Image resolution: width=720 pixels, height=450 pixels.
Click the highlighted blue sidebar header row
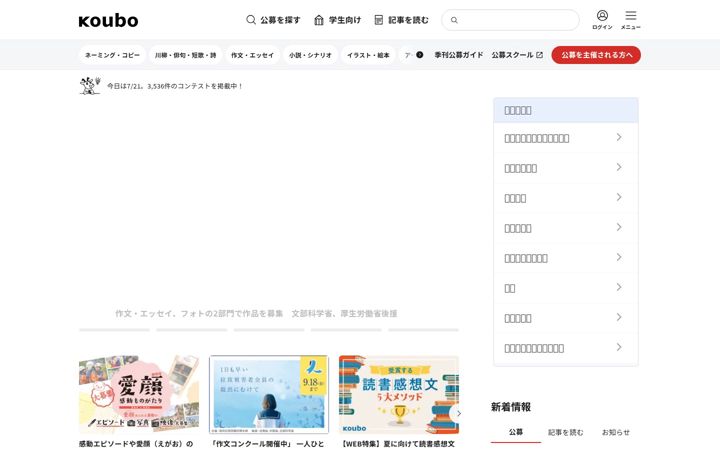pos(566,110)
